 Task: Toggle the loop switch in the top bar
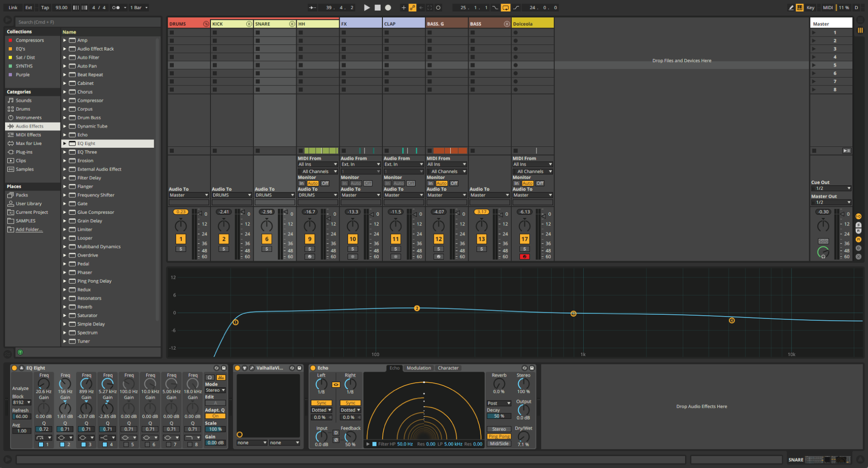(505, 7)
